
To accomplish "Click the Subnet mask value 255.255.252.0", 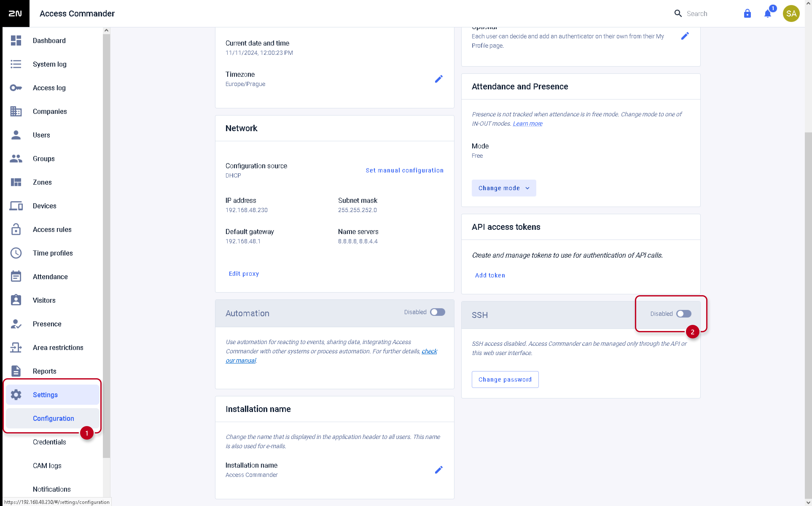I will tap(357, 210).
